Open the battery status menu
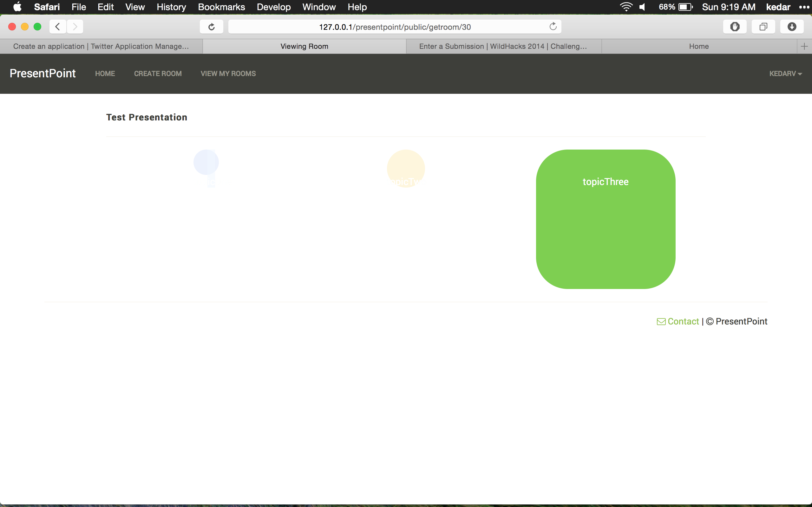The height and width of the screenshot is (507, 812). (x=685, y=7)
